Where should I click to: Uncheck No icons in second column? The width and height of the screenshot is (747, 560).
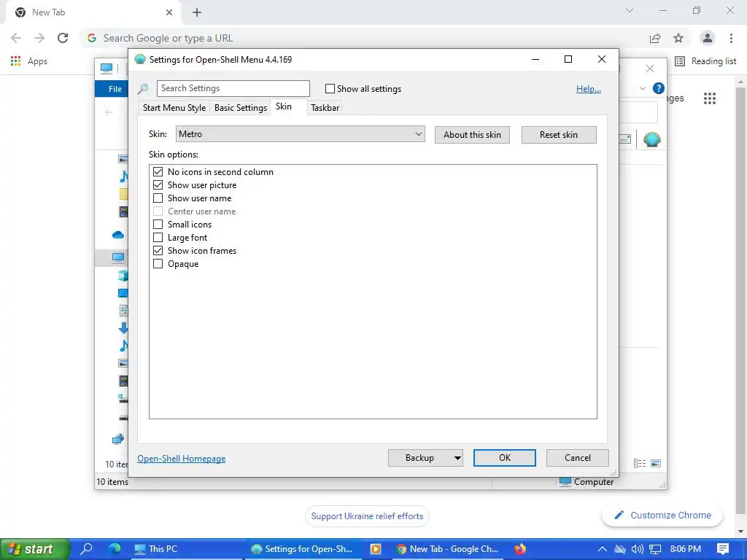pos(158,172)
